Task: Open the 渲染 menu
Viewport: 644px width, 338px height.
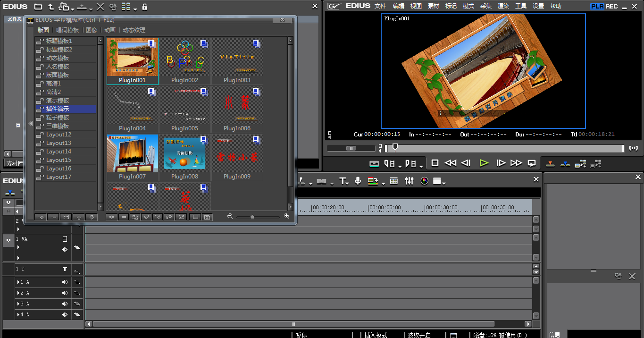Action: 503,6
